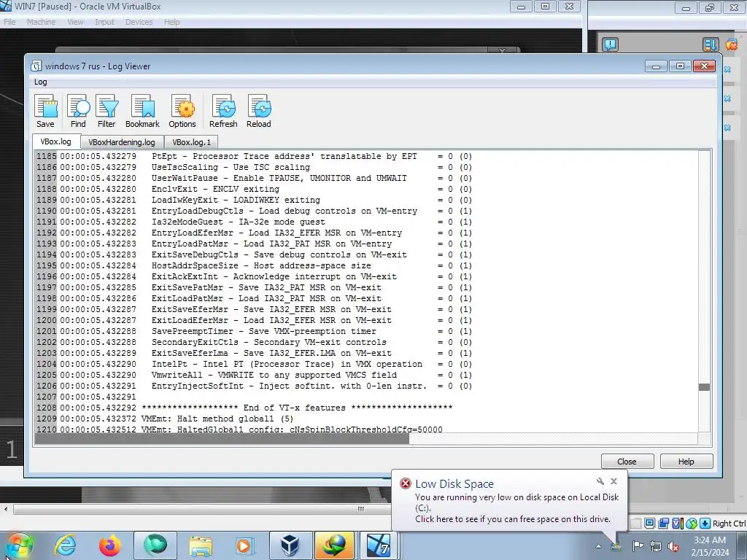The width and height of the screenshot is (747, 560).
Task: Click the red error icon in Low Disk Space balloon
Action: (x=405, y=483)
